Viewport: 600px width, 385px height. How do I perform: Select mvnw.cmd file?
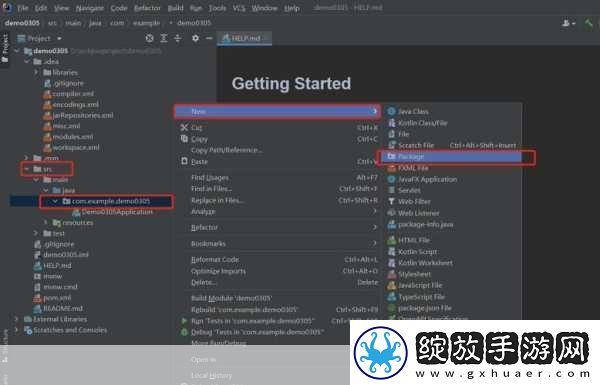[56, 287]
